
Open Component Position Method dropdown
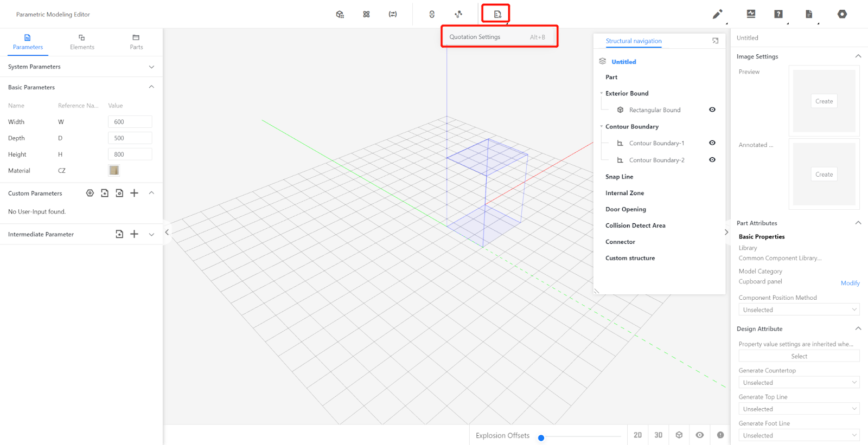click(799, 310)
